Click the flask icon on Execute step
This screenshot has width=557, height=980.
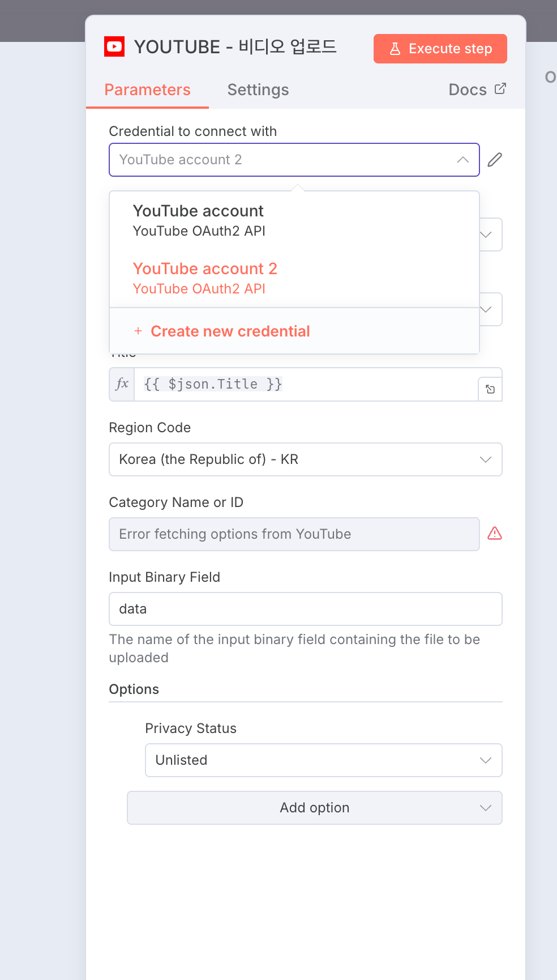[395, 49]
